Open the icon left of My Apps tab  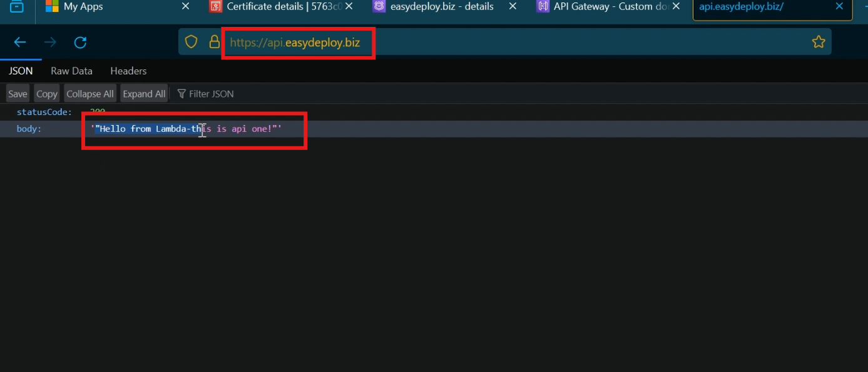point(17,7)
